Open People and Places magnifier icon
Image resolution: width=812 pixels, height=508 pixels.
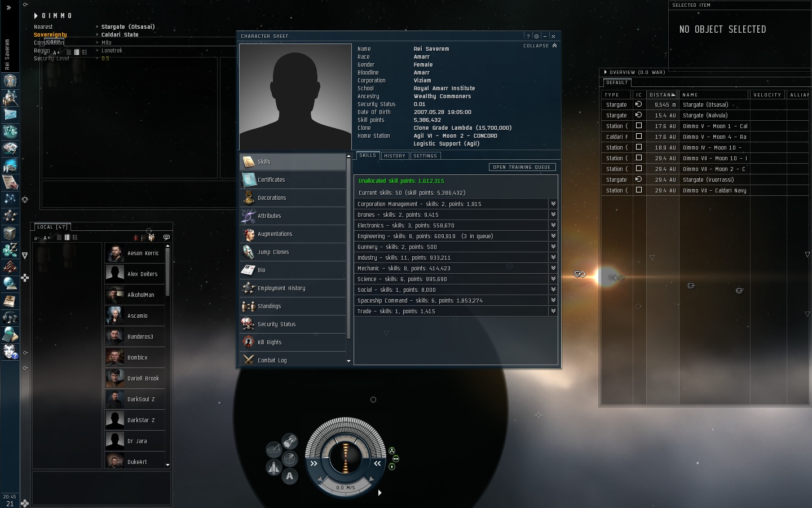point(10,97)
